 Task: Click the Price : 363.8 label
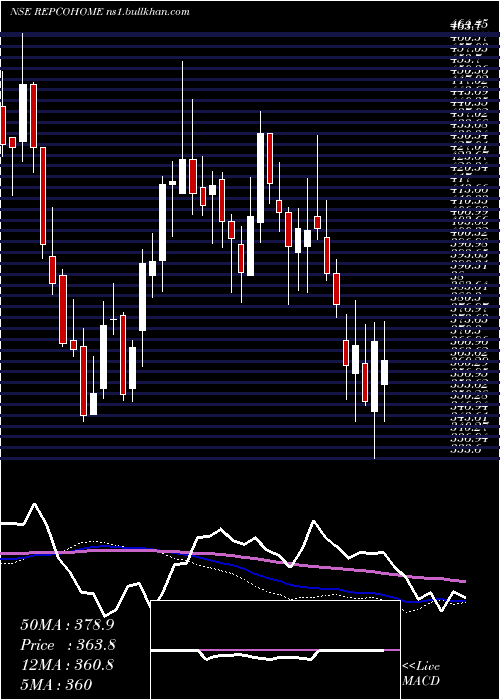point(68,645)
